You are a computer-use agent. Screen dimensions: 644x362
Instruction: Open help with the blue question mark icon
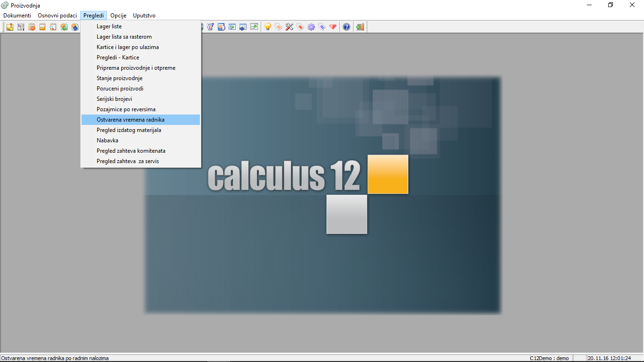[347, 27]
